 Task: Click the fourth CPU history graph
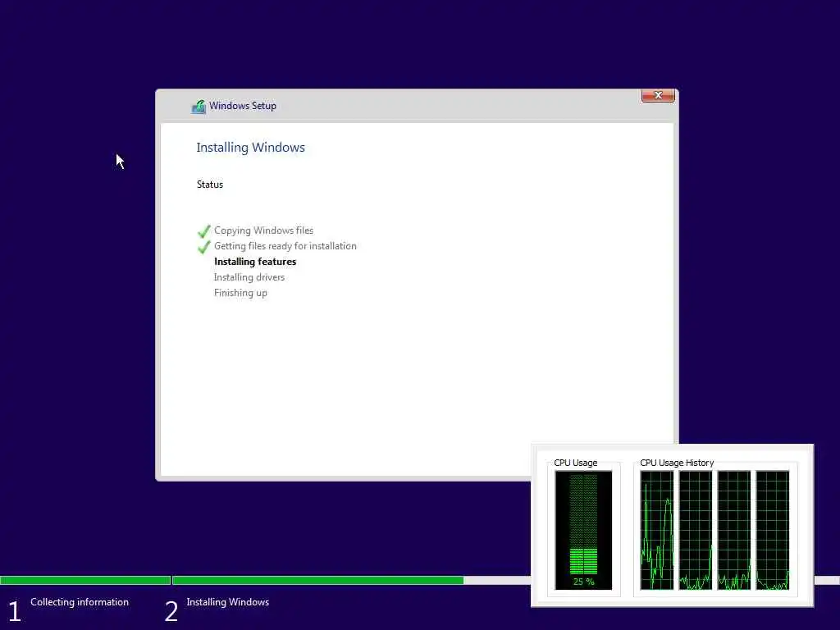(773, 531)
